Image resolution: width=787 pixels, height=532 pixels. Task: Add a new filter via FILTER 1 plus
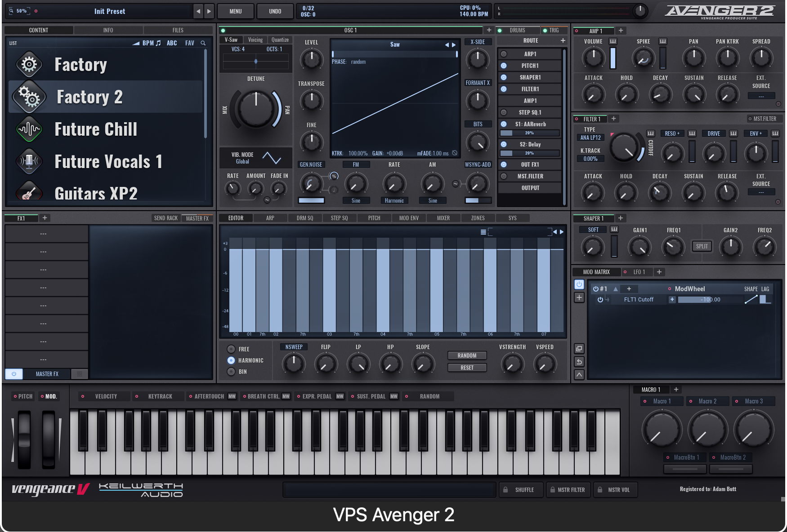pos(613,119)
